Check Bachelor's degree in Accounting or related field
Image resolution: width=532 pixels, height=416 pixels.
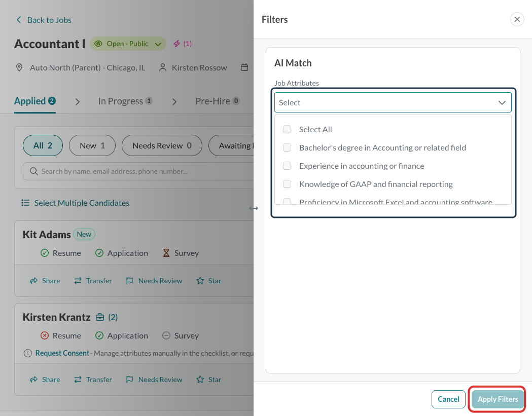(287, 147)
